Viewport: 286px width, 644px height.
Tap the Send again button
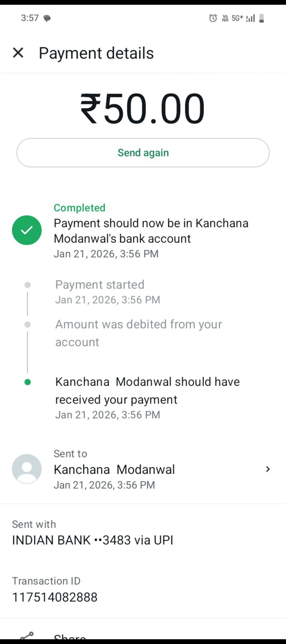(143, 153)
